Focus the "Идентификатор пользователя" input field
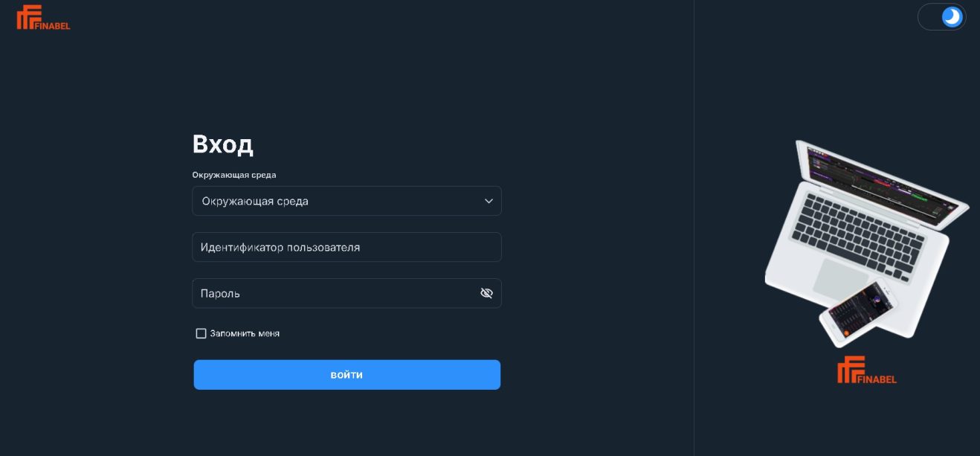The height and width of the screenshot is (456, 980). (x=346, y=247)
